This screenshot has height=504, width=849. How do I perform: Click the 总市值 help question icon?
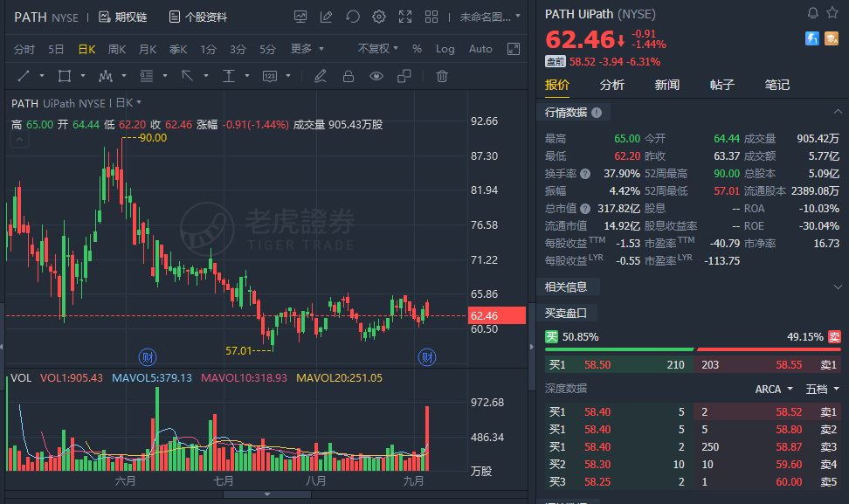pos(585,209)
